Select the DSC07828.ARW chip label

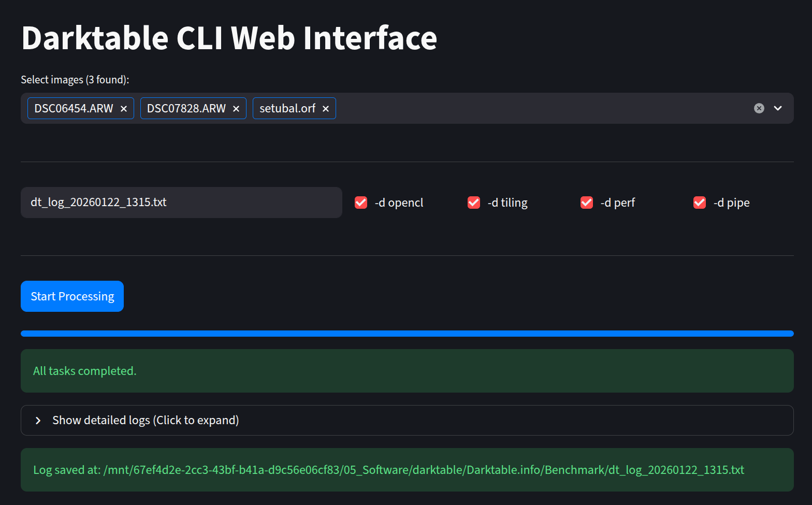[x=186, y=109]
